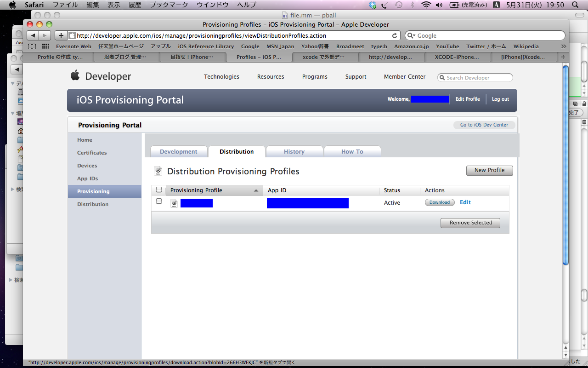Open the Apple menu icon
Screen dimensions: 588x368
[12, 5]
